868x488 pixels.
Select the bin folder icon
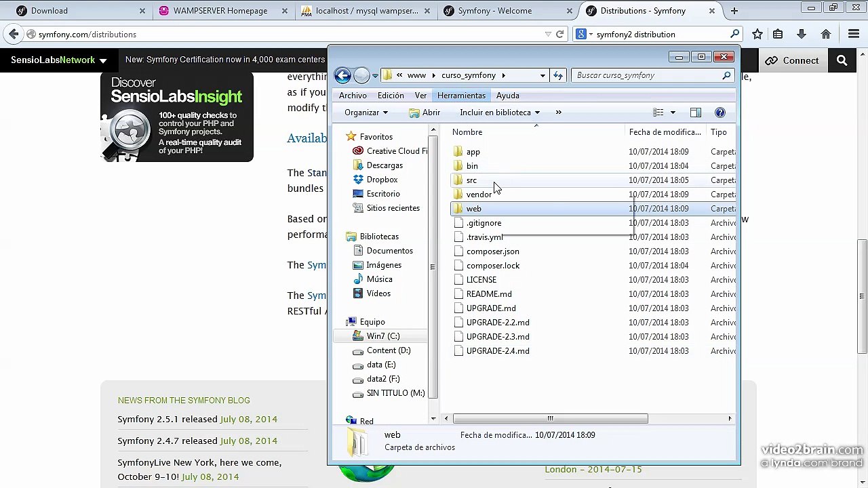point(458,166)
